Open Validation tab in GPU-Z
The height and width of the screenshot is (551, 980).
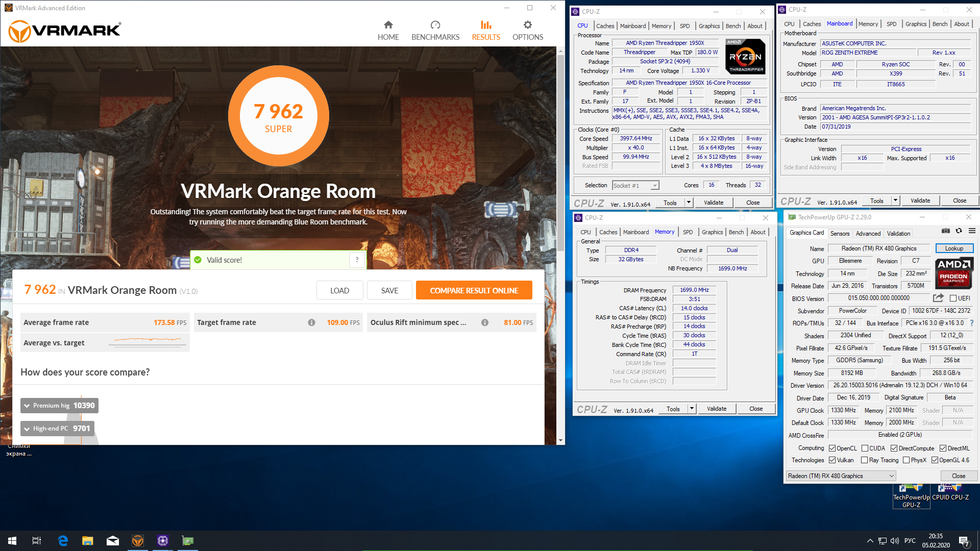coord(898,234)
